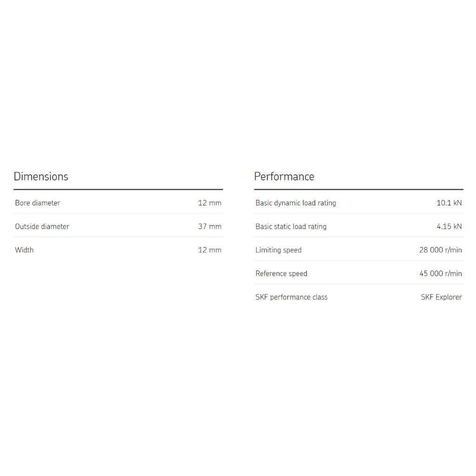Viewport: 476px width, 476px height.
Task: Select the 45 000 r/min value
Action: [441, 274]
